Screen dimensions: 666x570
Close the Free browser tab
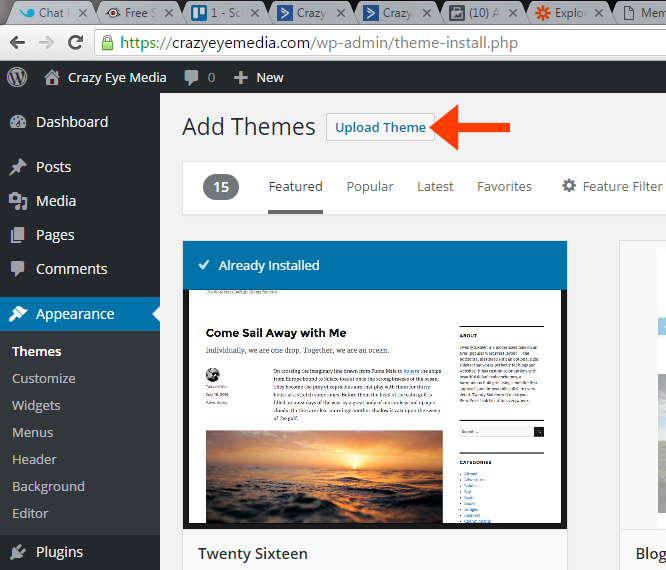[x=169, y=13]
